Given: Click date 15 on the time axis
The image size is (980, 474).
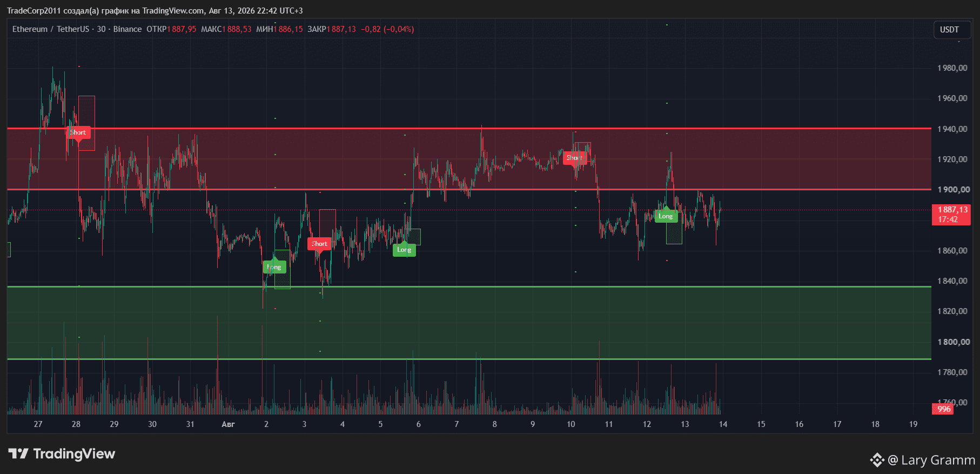Looking at the screenshot, I should [761, 424].
